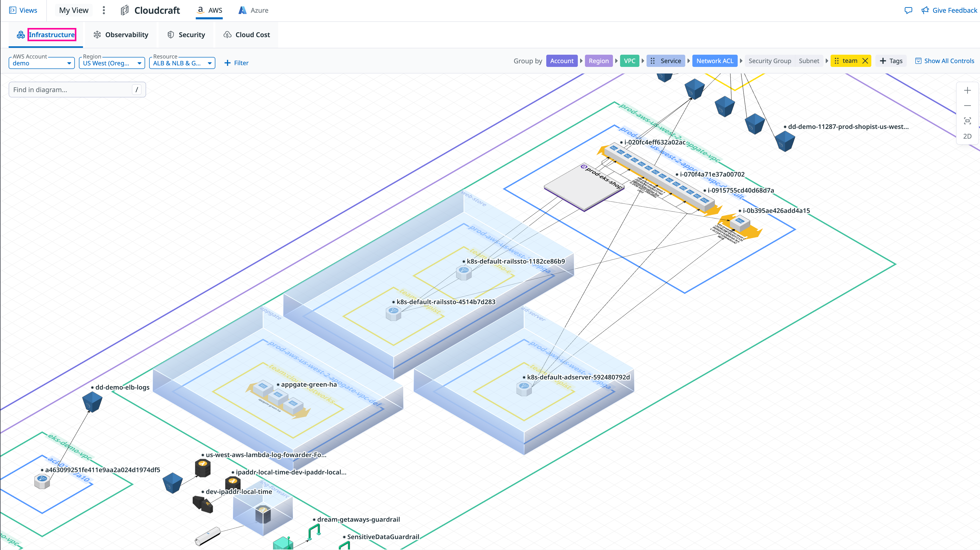The height and width of the screenshot is (550, 980).
Task: Click the zoom out minus icon
Action: click(967, 106)
